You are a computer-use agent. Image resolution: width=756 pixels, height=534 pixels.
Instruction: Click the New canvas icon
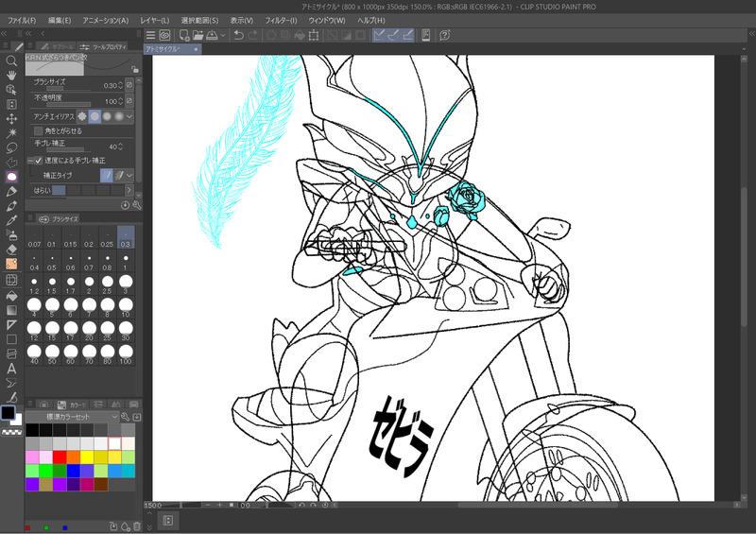coord(184,35)
